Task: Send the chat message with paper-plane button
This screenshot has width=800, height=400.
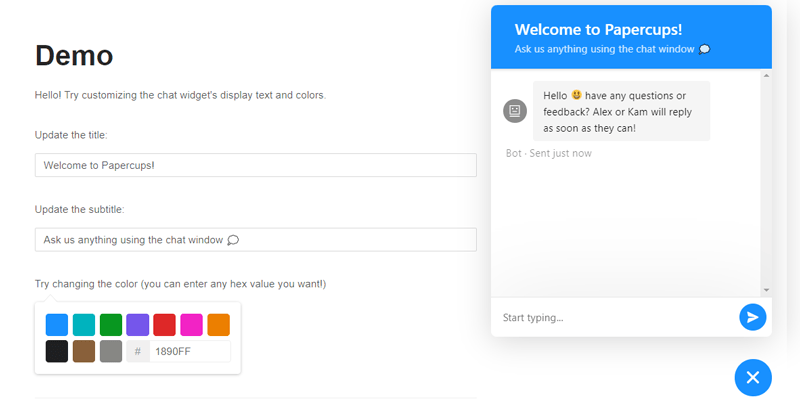Action: pyautogui.click(x=752, y=317)
